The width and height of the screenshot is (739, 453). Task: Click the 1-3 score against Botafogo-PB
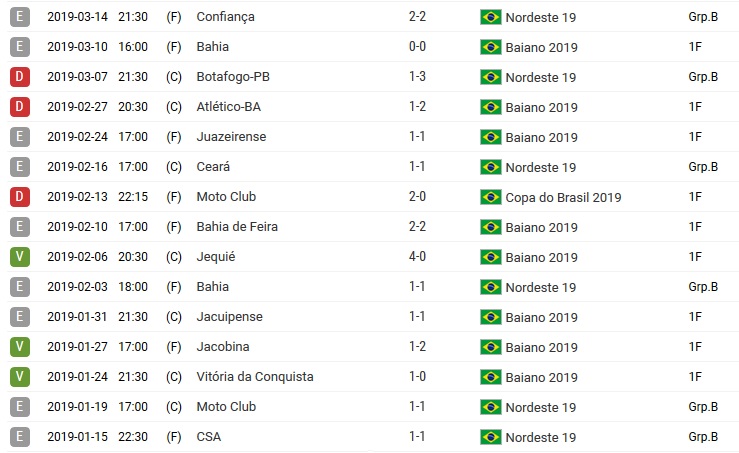[418, 77]
